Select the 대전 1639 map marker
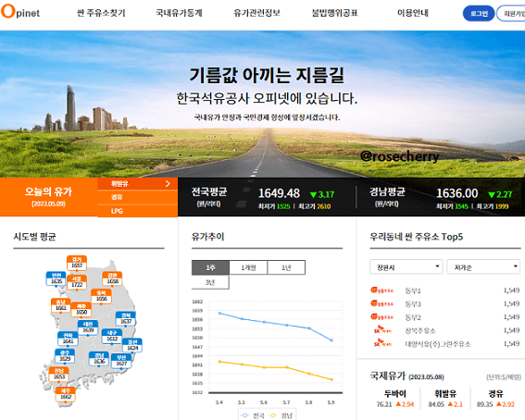This screenshot has width=525, height=420. pyautogui.click(x=88, y=327)
